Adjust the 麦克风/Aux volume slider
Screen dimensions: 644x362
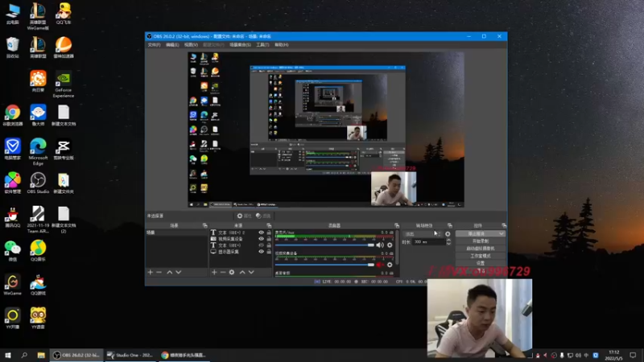click(324, 245)
